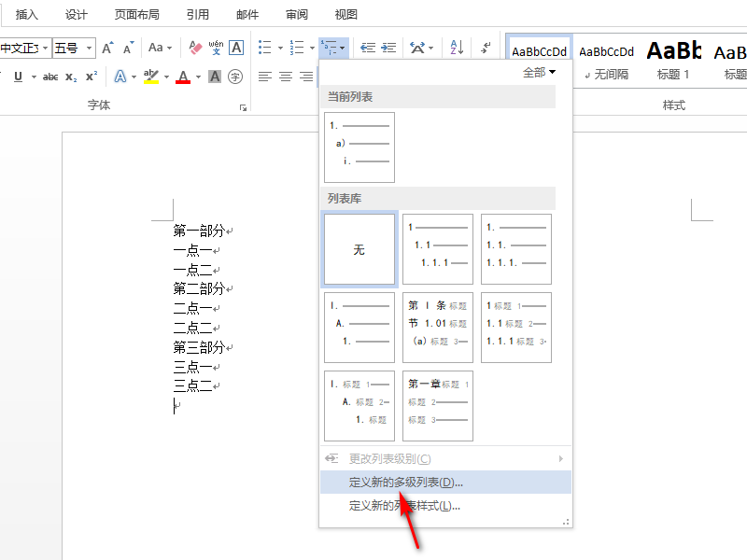This screenshot has height=560, width=747.
Task: Open the font color dropdown arrow
Action: pyautogui.click(x=198, y=77)
